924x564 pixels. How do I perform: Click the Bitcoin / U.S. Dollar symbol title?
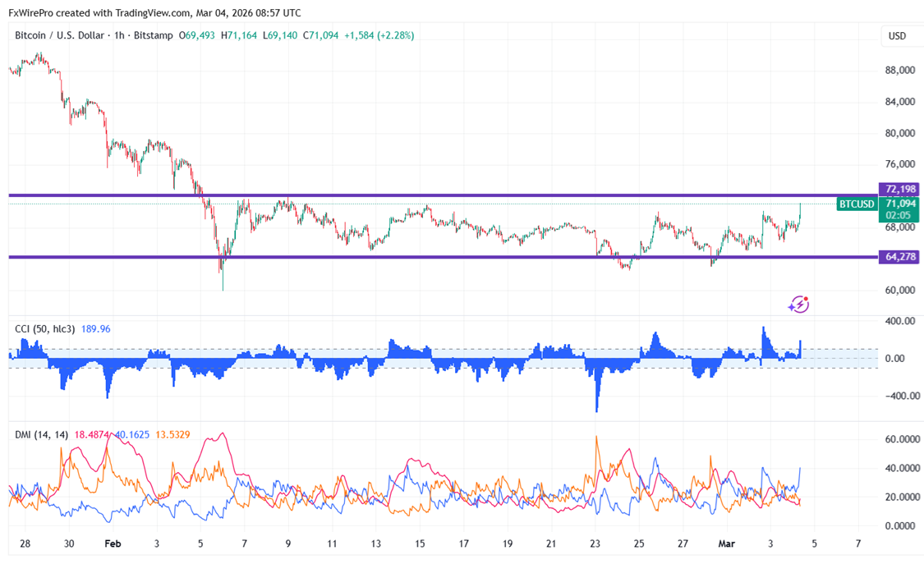coord(59,35)
